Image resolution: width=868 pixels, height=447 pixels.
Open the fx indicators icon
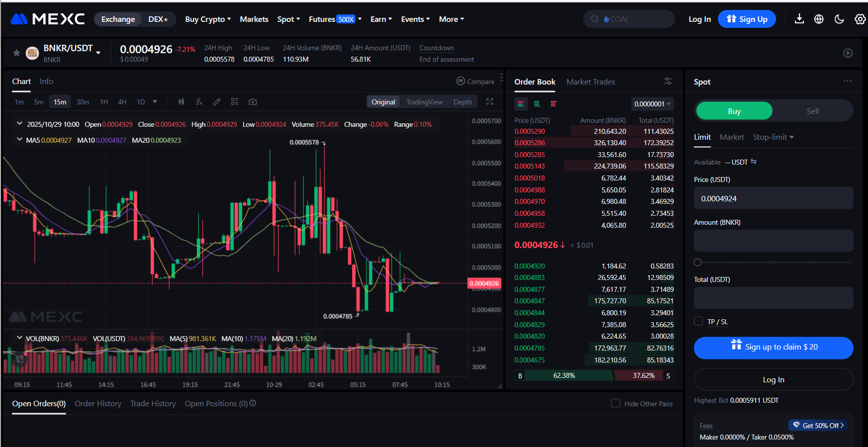point(199,102)
